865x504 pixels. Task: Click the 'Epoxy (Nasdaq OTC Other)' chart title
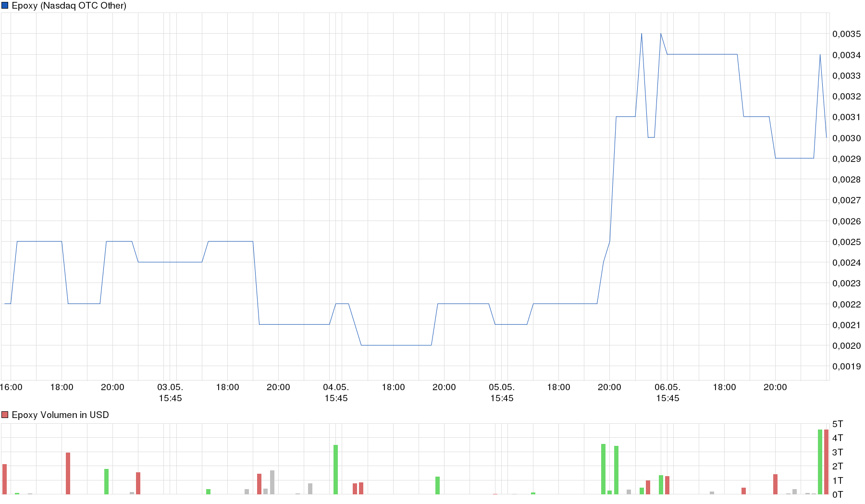pos(69,6)
